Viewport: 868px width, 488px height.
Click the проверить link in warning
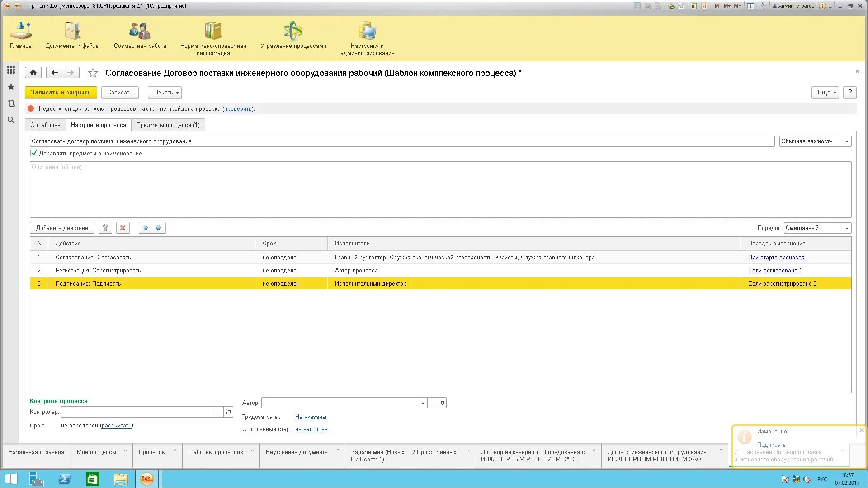click(238, 109)
